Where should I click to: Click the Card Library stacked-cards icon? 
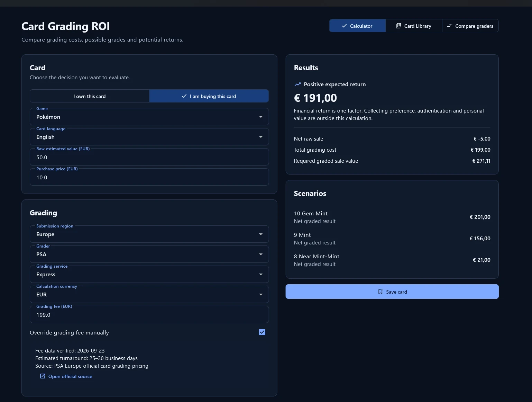coord(398,26)
